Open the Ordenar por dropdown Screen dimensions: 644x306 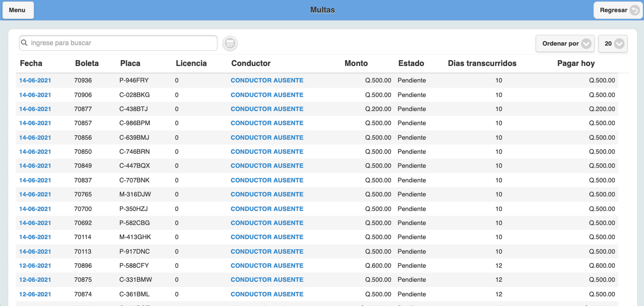[565, 44]
